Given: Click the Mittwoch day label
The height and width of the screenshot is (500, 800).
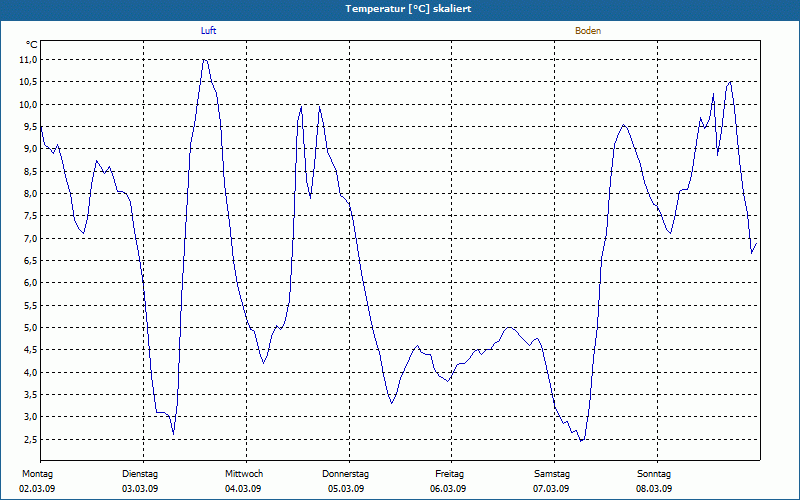Looking at the screenshot, I should point(244,474).
